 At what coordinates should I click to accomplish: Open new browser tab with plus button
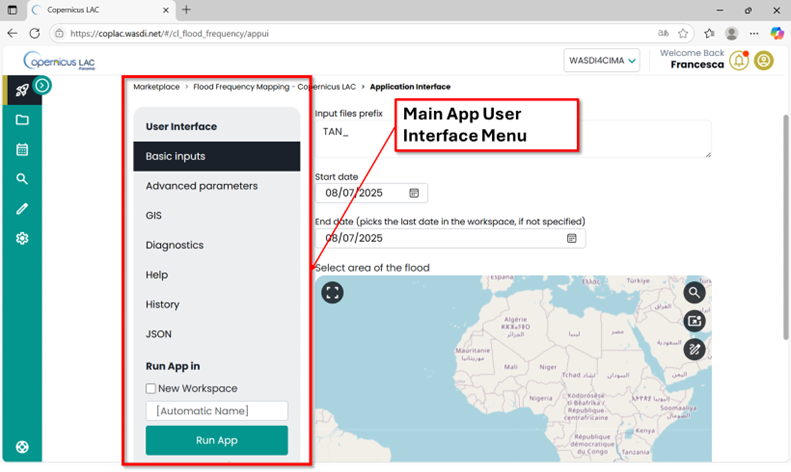186,10
